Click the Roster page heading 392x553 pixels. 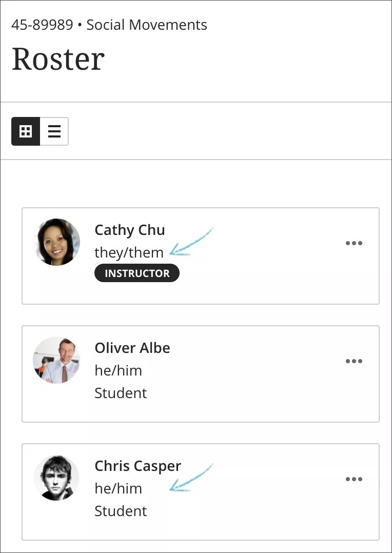coord(57,58)
